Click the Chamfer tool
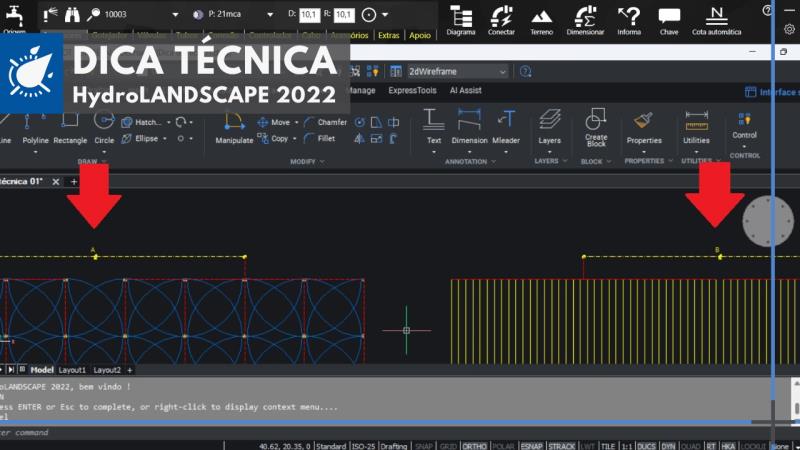This screenshot has width=800, height=450. [326, 122]
